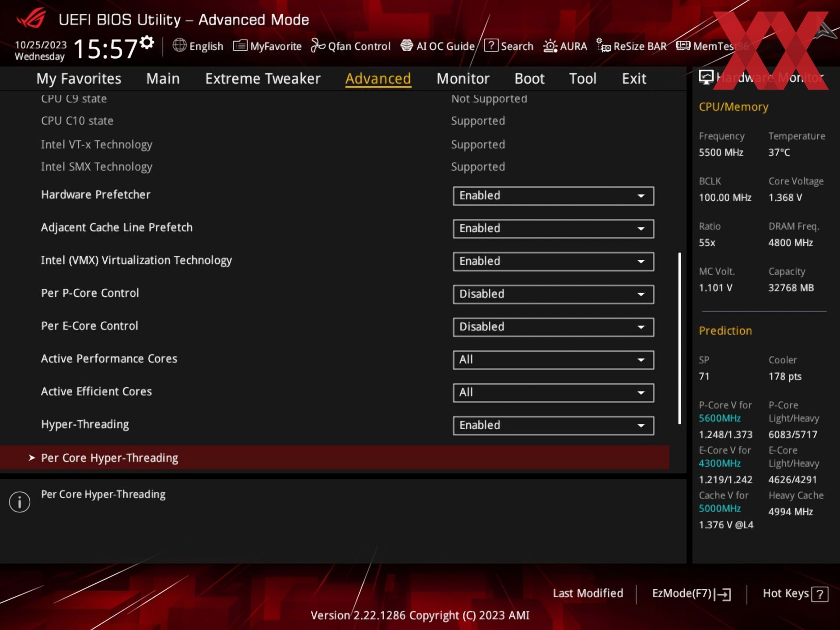Screen dimensions: 840x630
Task: Switch to Tool tab
Action: click(583, 78)
